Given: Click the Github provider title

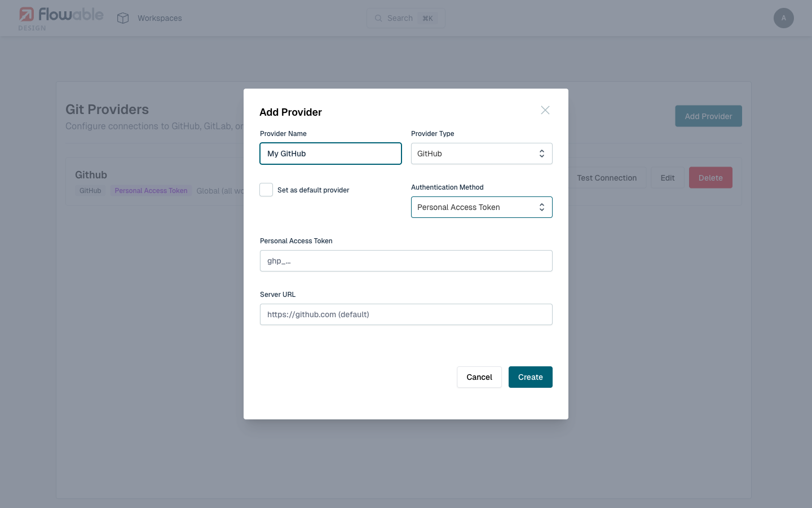Looking at the screenshot, I should tap(91, 175).
